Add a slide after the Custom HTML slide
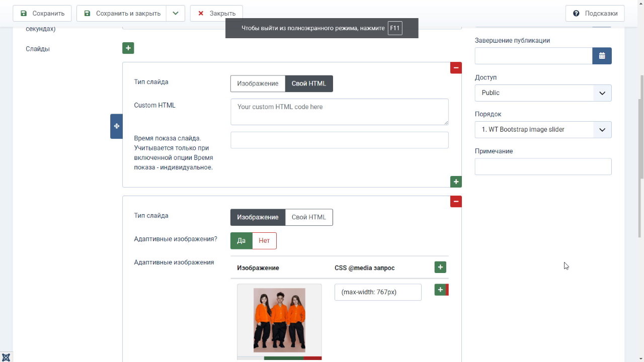 pos(456,182)
